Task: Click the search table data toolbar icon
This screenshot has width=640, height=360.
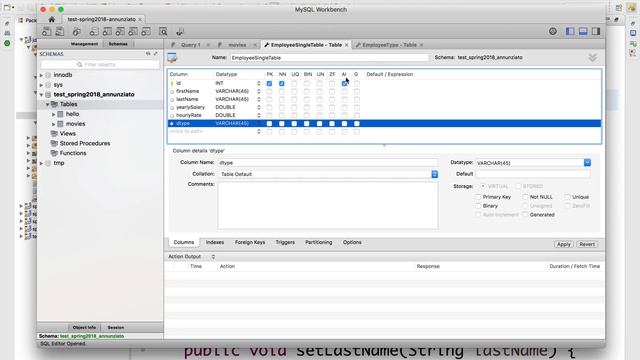Action: (x=163, y=31)
